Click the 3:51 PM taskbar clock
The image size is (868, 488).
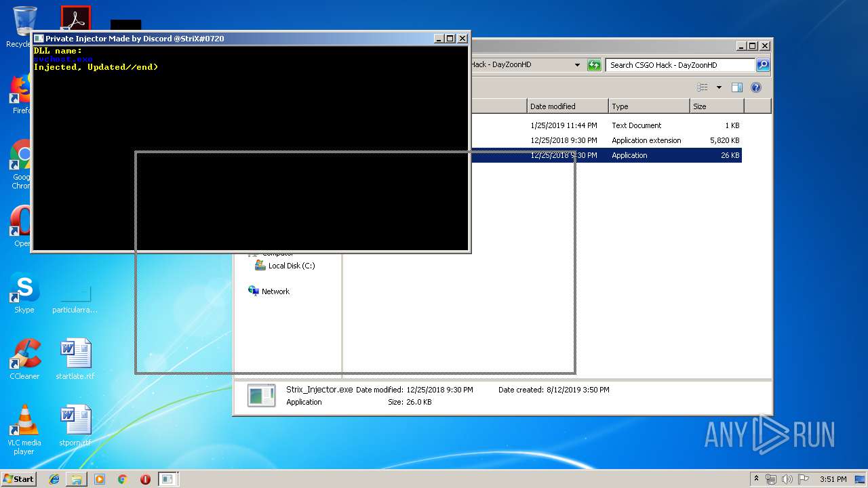point(833,479)
